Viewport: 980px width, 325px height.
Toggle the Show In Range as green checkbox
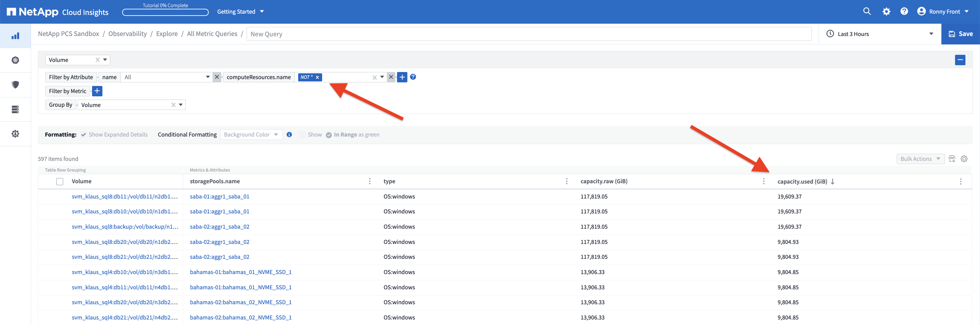(302, 135)
